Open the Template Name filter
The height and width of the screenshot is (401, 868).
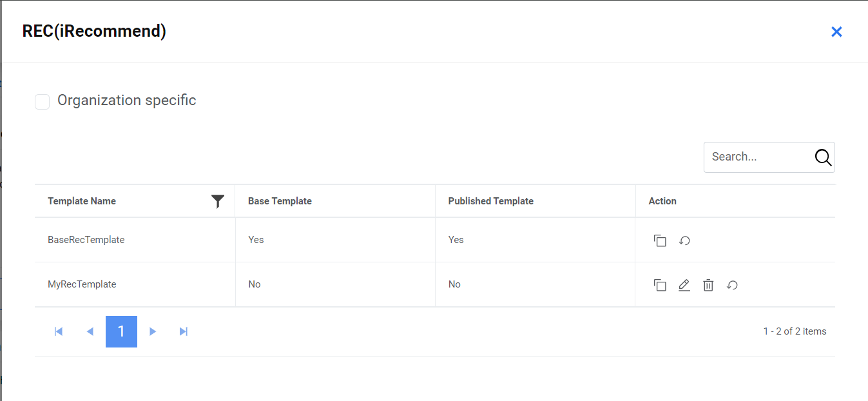(218, 201)
